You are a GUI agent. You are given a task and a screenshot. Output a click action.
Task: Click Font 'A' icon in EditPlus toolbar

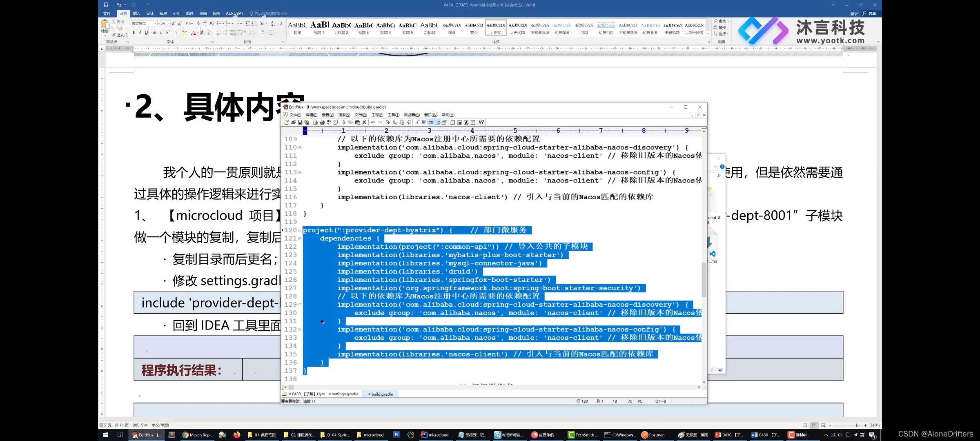tap(417, 122)
